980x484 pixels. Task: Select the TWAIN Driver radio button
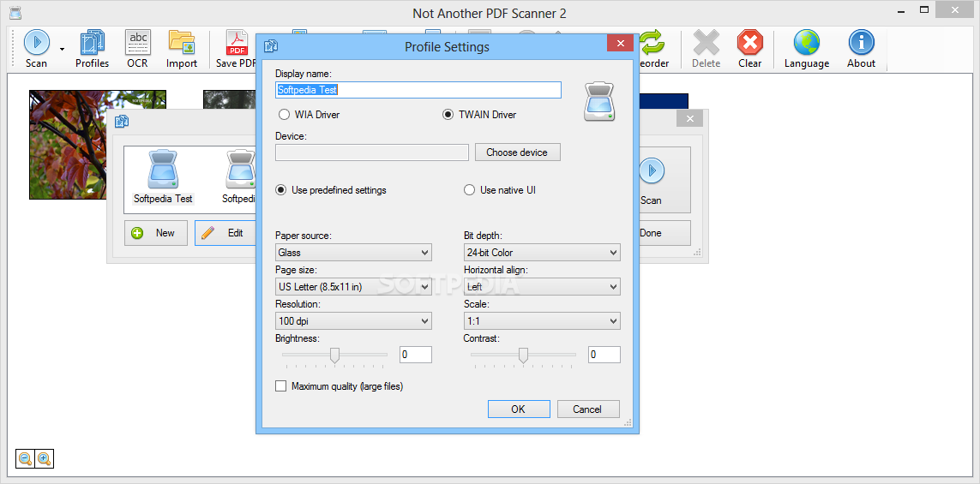(x=448, y=115)
